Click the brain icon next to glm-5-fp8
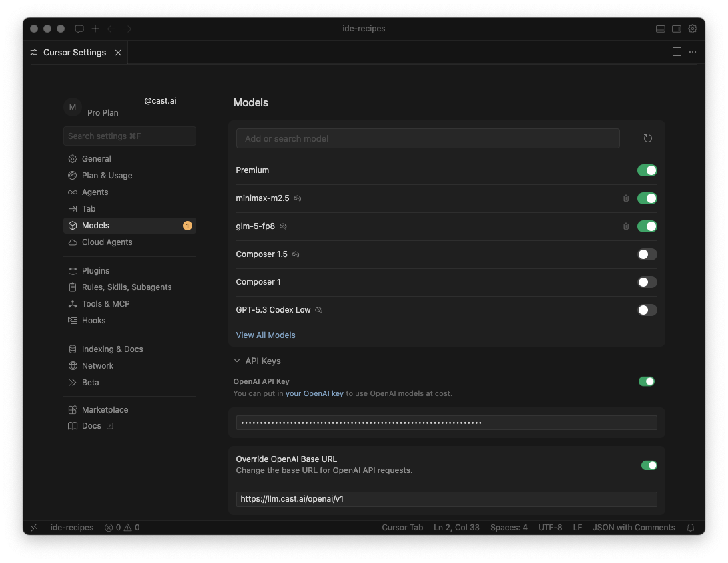The width and height of the screenshot is (728, 563). [x=283, y=226]
